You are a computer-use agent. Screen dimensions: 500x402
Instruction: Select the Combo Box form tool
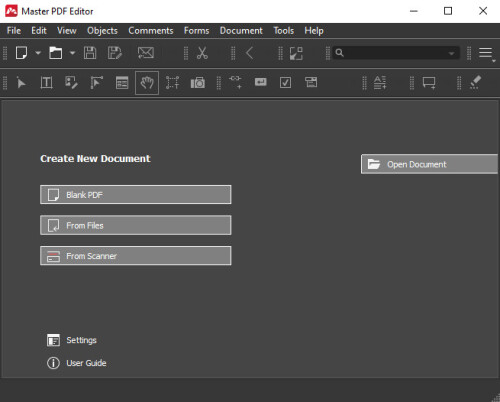click(x=311, y=82)
